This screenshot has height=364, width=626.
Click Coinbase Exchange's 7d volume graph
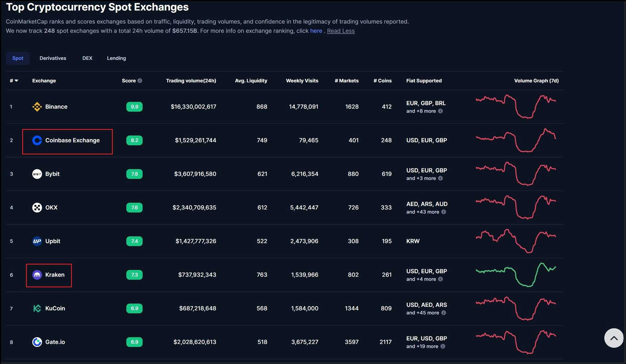pyautogui.click(x=516, y=140)
